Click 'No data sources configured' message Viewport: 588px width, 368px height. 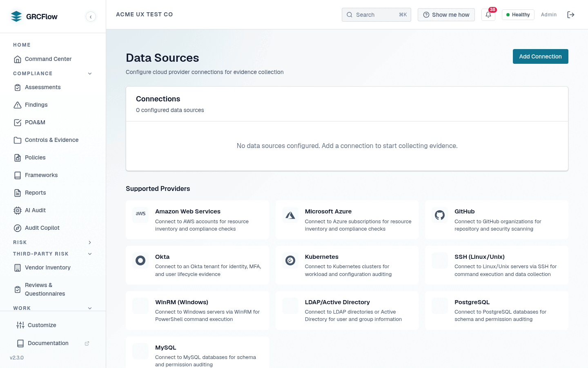point(347,146)
